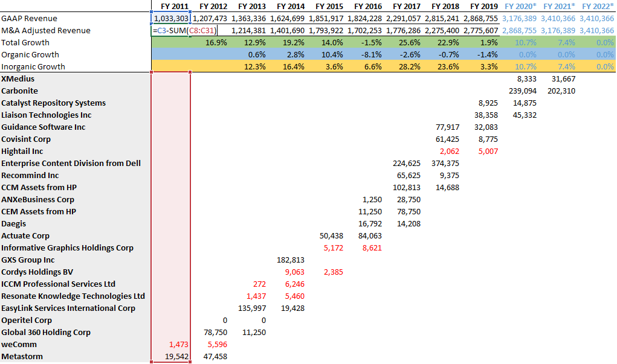
Task: Select the weComm row label
Action: pyautogui.click(x=19, y=345)
